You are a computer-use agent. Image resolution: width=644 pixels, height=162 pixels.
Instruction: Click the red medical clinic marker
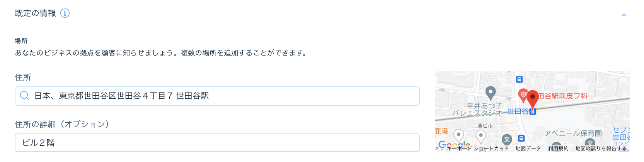pos(523,94)
